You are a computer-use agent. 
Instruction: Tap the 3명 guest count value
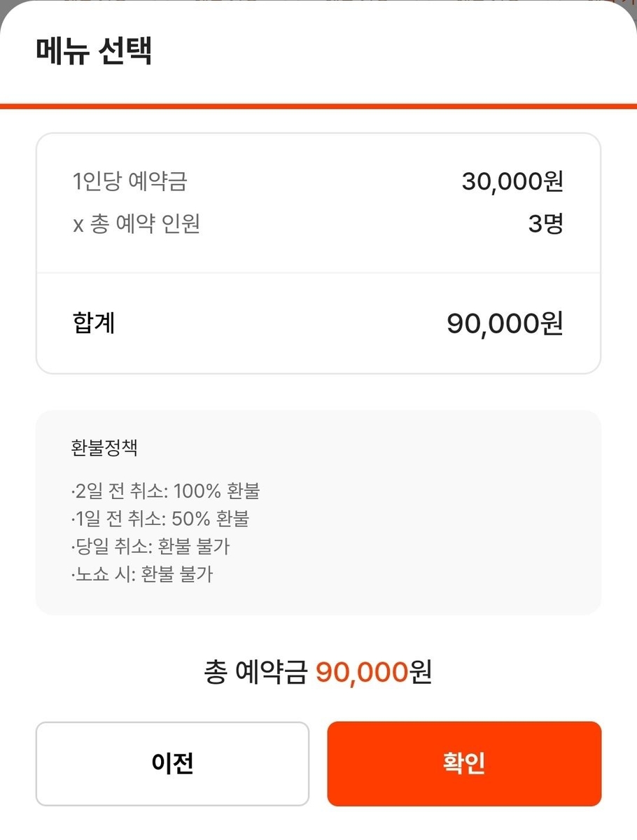click(x=545, y=224)
